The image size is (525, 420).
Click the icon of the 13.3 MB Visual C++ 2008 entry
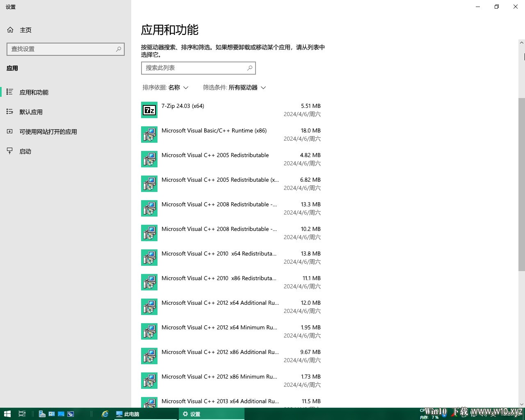point(149,208)
